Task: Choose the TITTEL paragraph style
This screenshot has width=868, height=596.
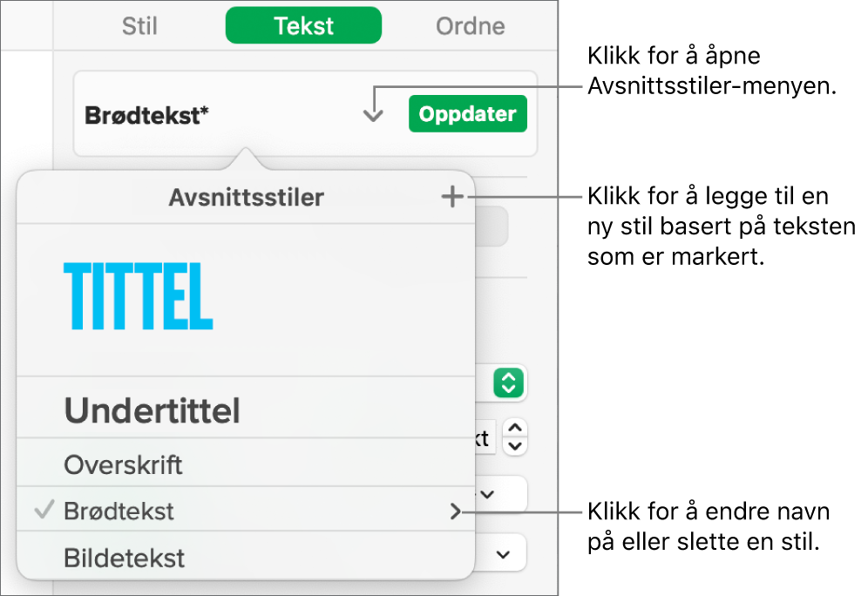Action: pos(246,300)
